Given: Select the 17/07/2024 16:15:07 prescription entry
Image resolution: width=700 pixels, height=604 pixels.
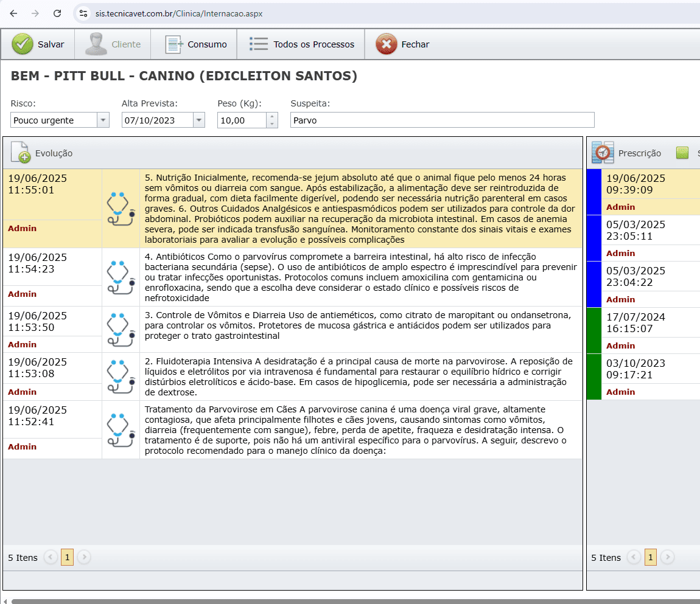Looking at the screenshot, I should tap(635, 323).
